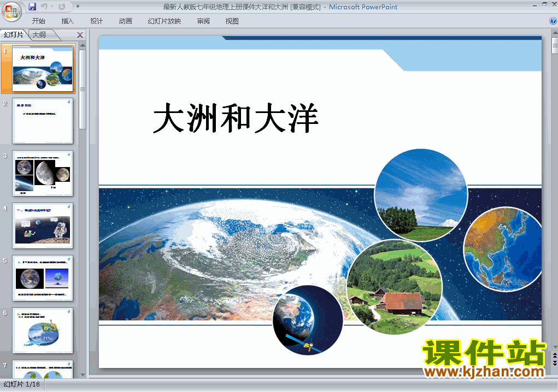Select the 幻灯片 pane tab
Viewport: 558px width, 392px height.
pos(14,35)
